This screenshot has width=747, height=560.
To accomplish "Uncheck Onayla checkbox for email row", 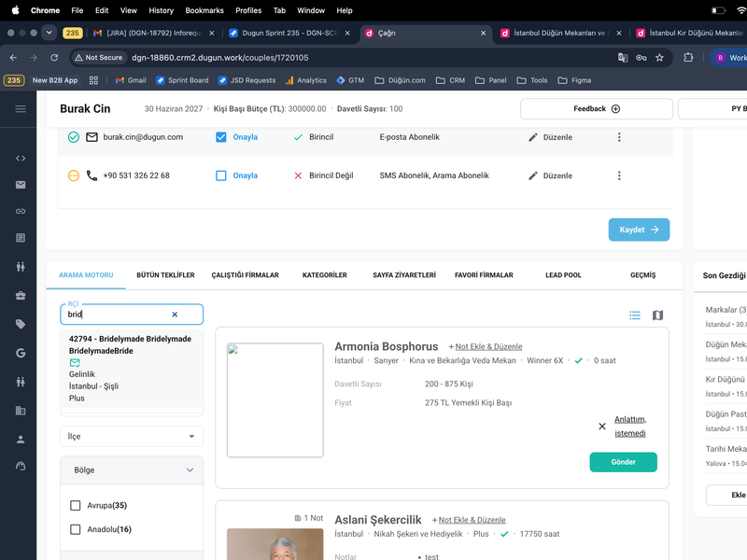I will coord(221,137).
